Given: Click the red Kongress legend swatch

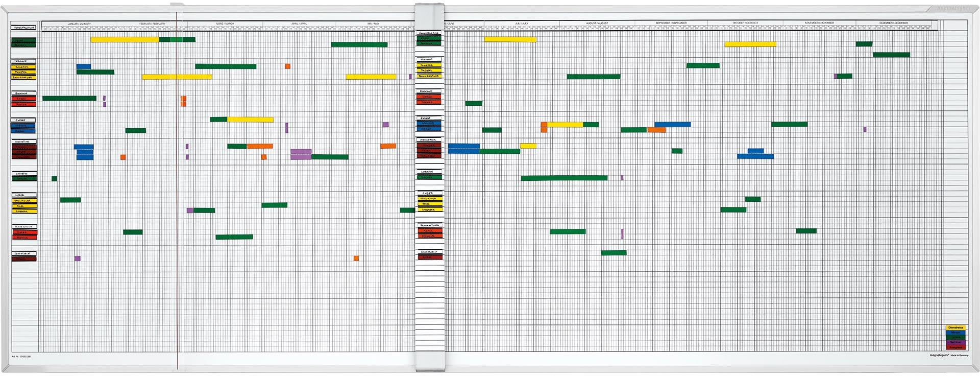Looking at the screenshot, I should pos(955,347).
